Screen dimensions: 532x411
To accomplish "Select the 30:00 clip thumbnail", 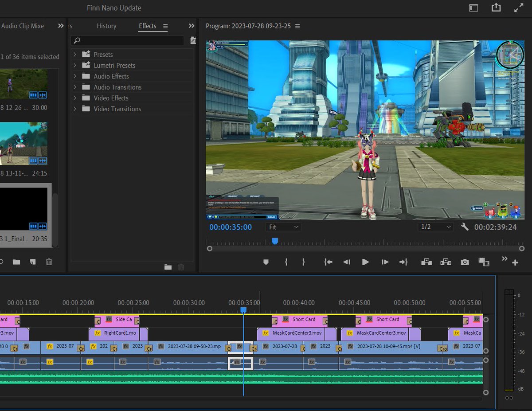I will pos(24,84).
